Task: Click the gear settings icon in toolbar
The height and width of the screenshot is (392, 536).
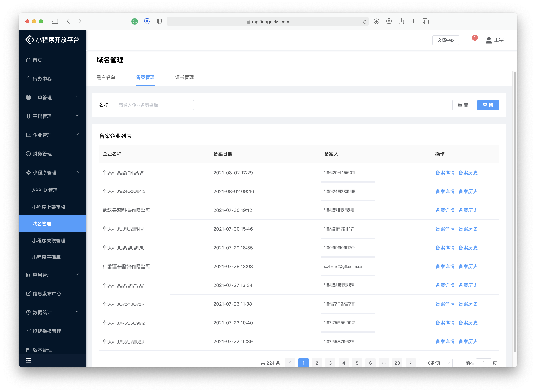Action: click(389, 21)
